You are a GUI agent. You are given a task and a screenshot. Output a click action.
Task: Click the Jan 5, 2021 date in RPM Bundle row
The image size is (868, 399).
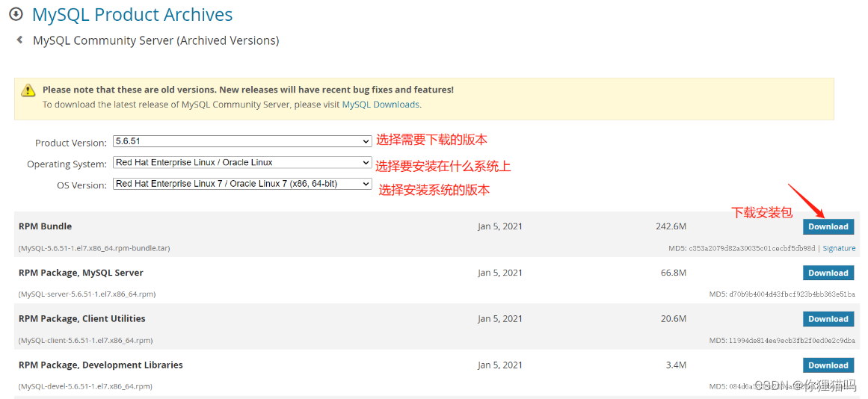[x=500, y=226]
